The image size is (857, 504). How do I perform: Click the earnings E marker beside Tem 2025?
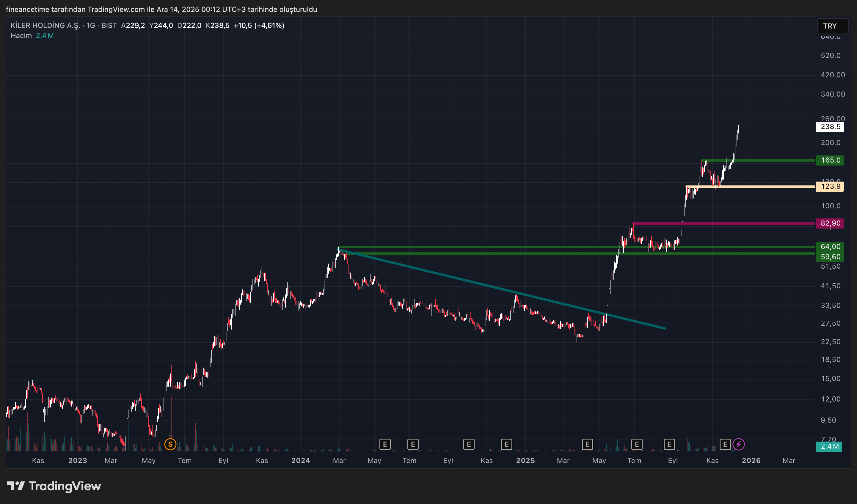coord(637,444)
